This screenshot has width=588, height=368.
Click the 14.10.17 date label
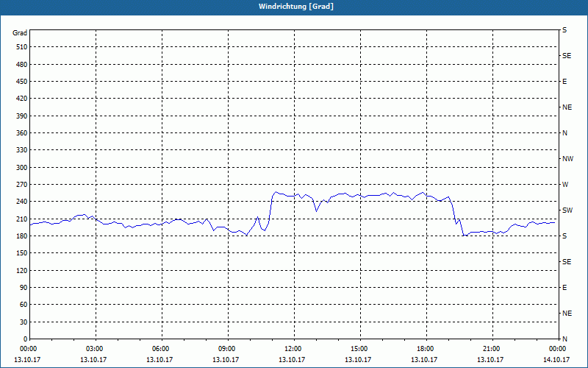(556, 360)
